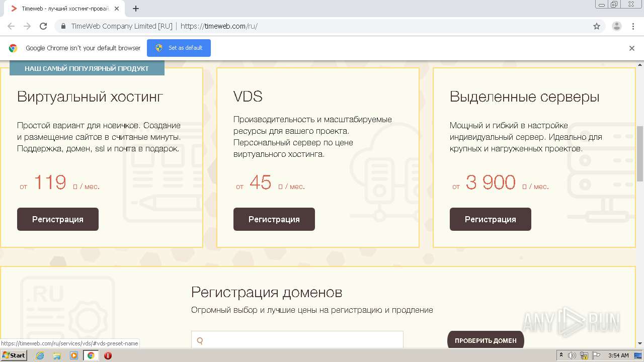
Task: Select the Chrome taskbar icon
Action: [91, 355]
